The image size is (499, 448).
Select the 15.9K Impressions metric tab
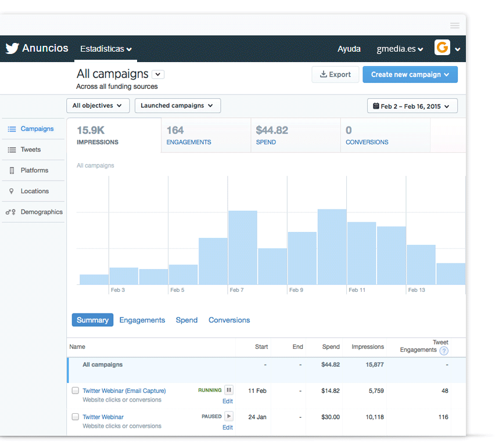pos(114,135)
